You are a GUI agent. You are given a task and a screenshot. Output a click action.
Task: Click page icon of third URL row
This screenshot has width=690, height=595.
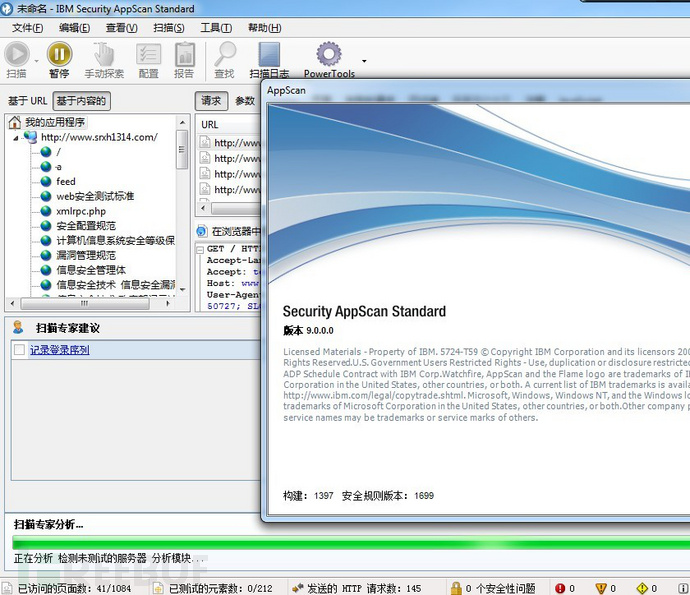pos(205,173)
